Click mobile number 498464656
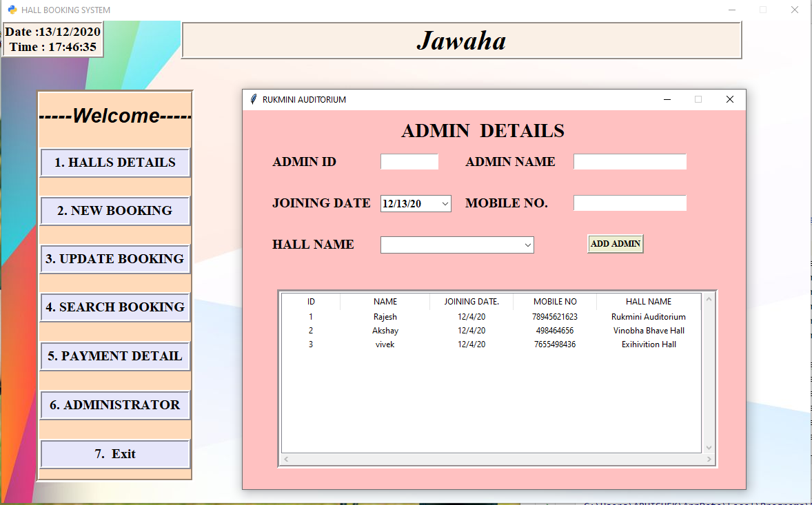 pos(555,331)
